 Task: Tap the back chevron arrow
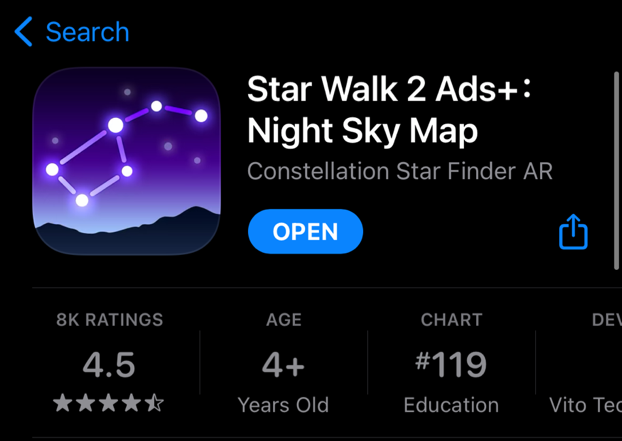tap(23, 32)
